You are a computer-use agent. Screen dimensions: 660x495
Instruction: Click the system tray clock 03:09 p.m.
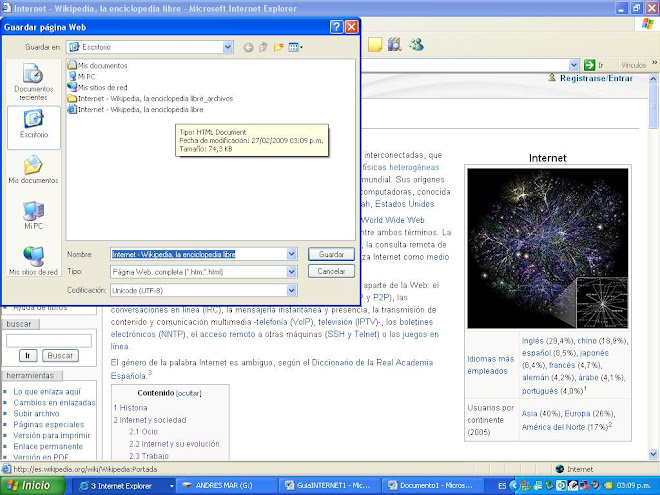click(x=633, y=486)
